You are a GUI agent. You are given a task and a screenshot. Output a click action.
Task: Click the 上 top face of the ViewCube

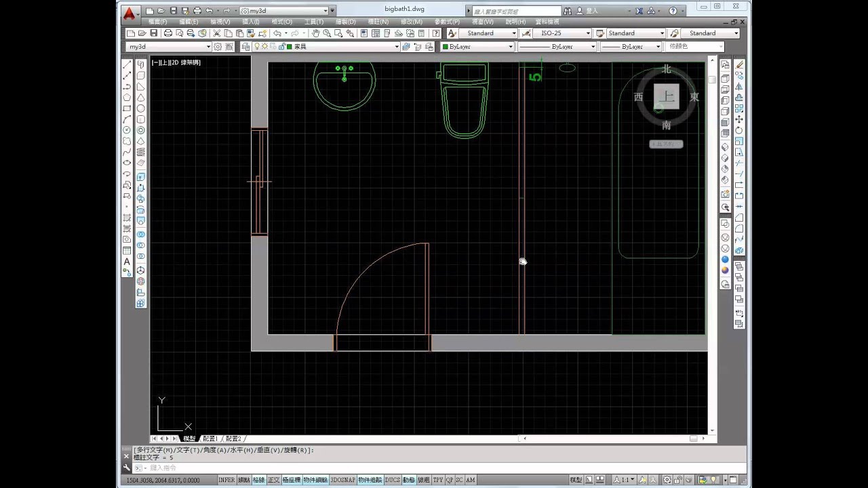point(667,97)
